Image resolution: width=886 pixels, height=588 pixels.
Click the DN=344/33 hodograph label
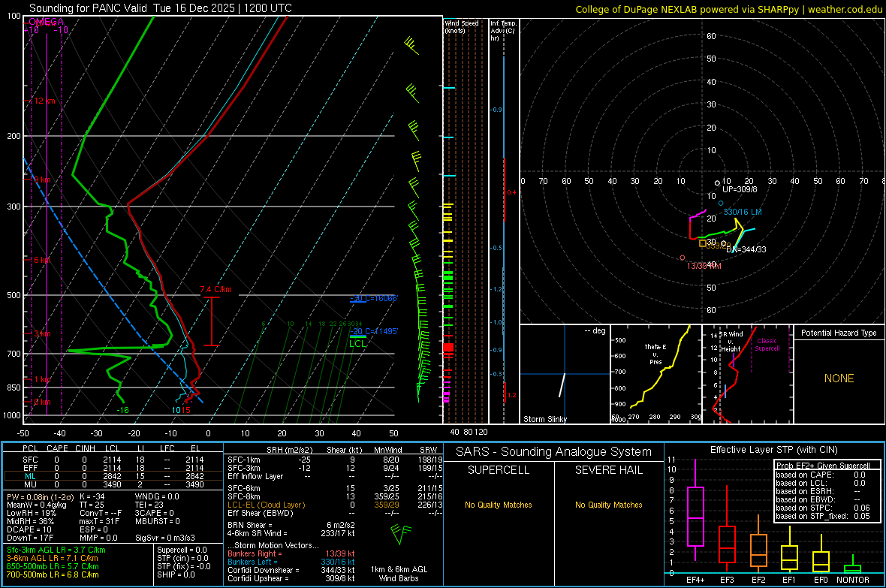pos(746,249)
